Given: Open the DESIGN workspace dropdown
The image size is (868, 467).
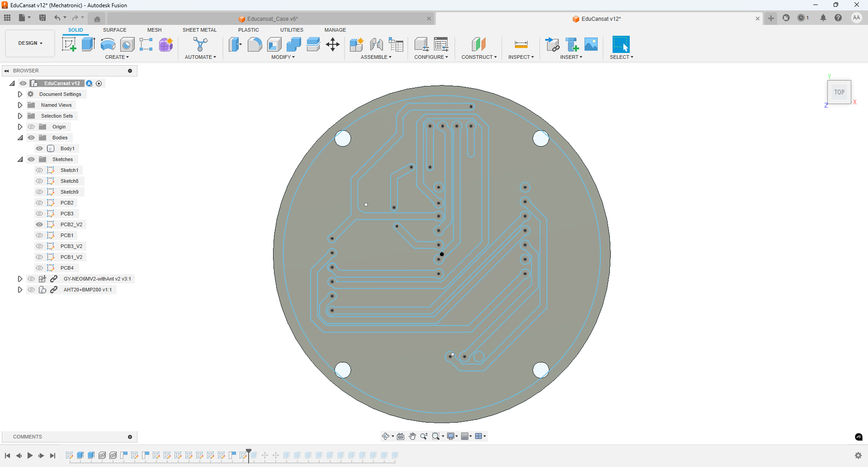Looking at the screenshot, I should (30, 43).
